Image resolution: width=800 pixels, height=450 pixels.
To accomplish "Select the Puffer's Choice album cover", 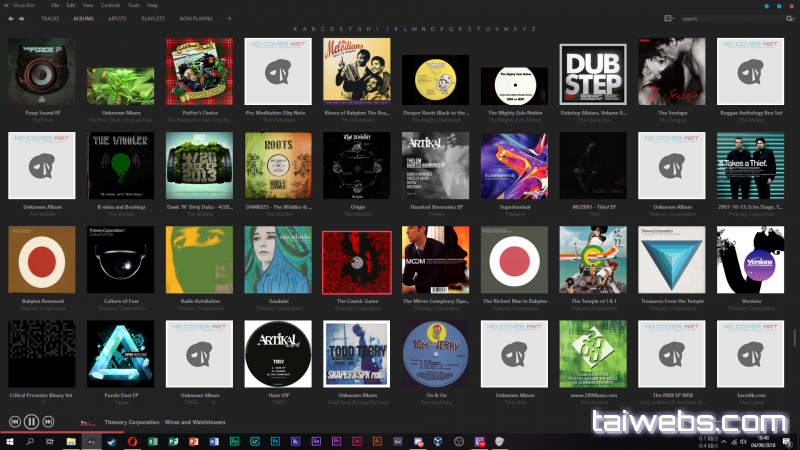I will point(199,71).
